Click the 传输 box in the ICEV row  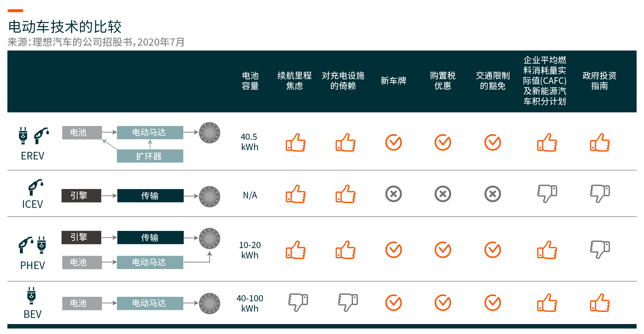[150, 196]
